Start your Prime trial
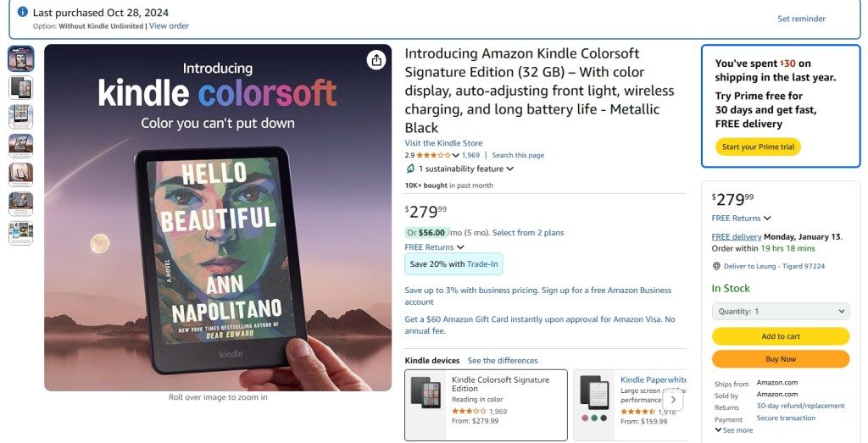The image size is (868, 443). [x=757, y=147]
